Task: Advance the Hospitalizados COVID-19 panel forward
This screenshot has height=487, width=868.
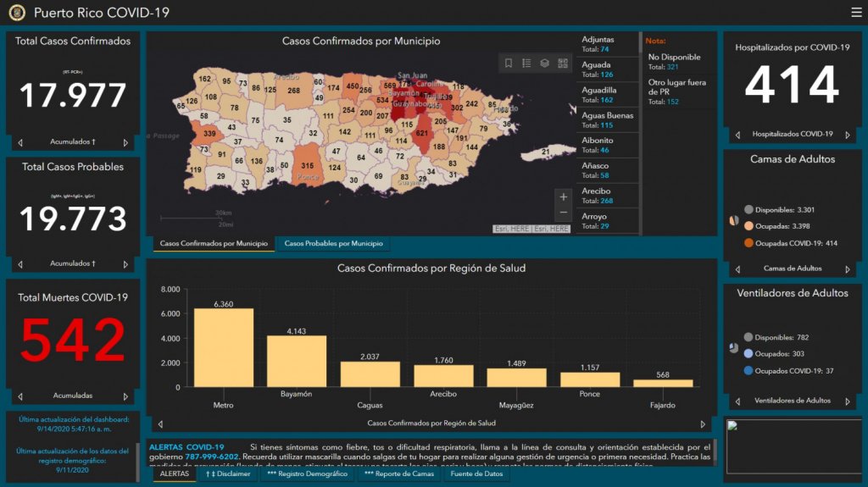Action: click(846, 135)
